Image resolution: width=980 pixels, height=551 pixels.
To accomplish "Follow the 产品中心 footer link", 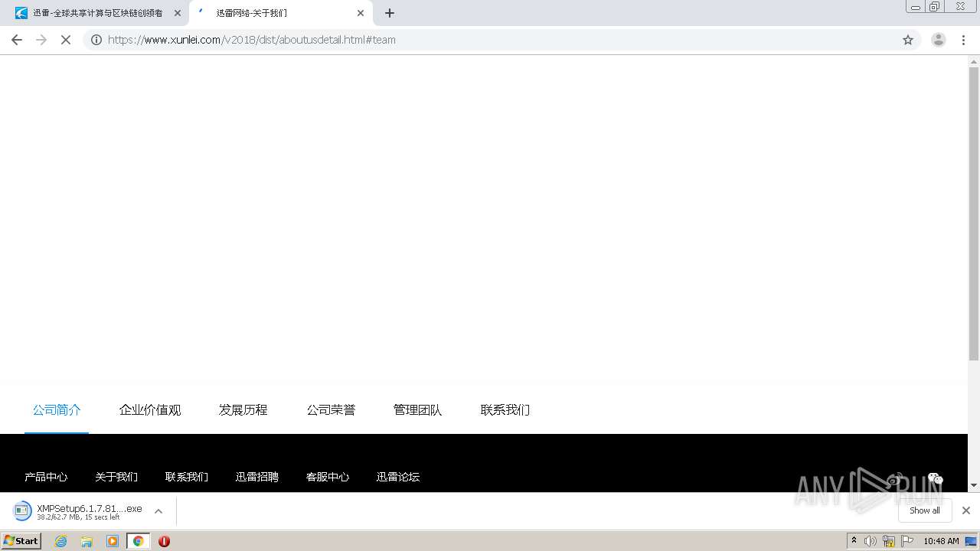I will 46,477.
